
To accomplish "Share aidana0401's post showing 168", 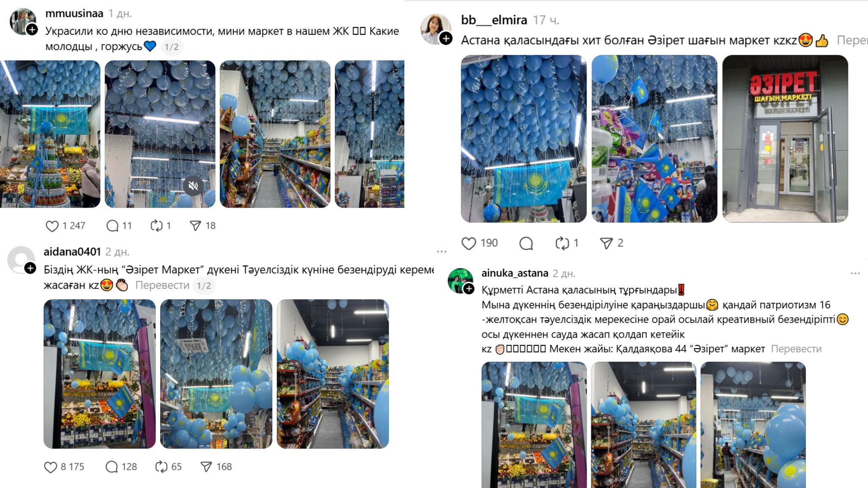I will pos(206,467).
